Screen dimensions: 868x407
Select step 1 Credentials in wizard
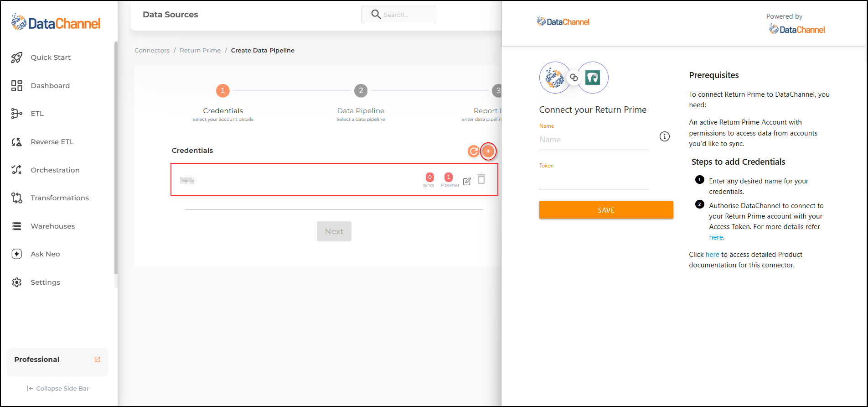pyautogui.click(x=223, y=90)
